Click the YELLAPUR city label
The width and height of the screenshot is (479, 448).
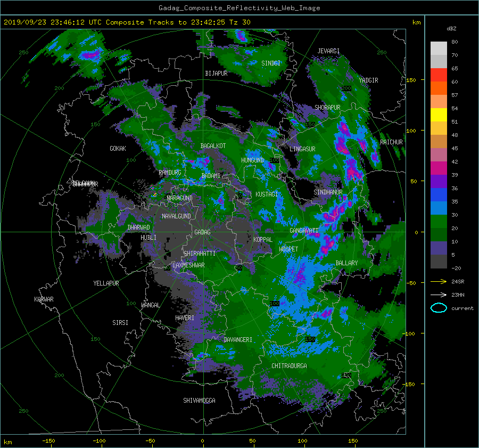tap(106, 283)
